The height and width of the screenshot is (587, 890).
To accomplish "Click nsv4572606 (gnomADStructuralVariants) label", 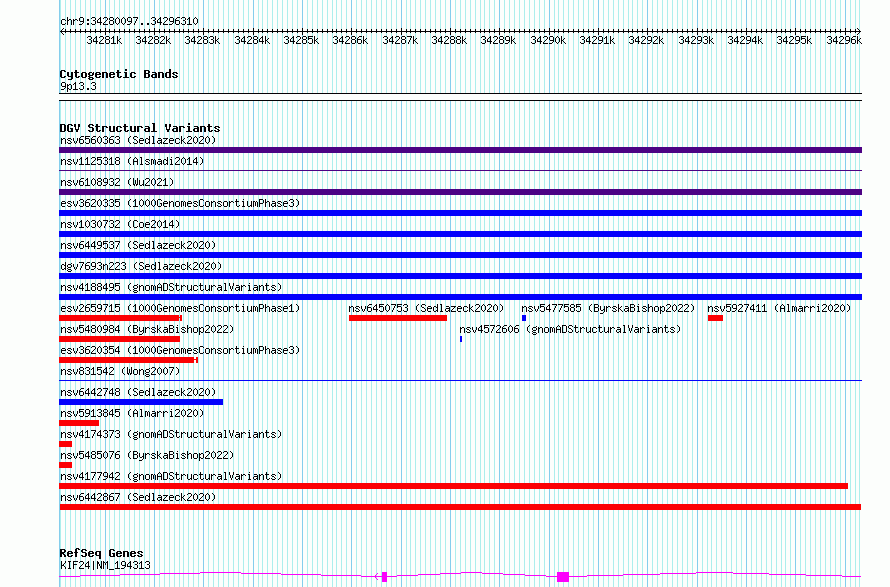I will (x=570, y=329).
